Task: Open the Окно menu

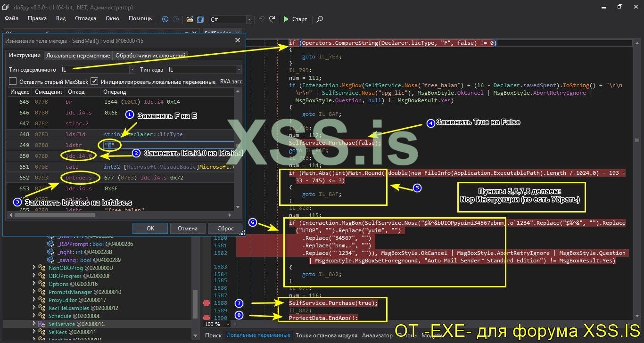Action: [112, 18]
